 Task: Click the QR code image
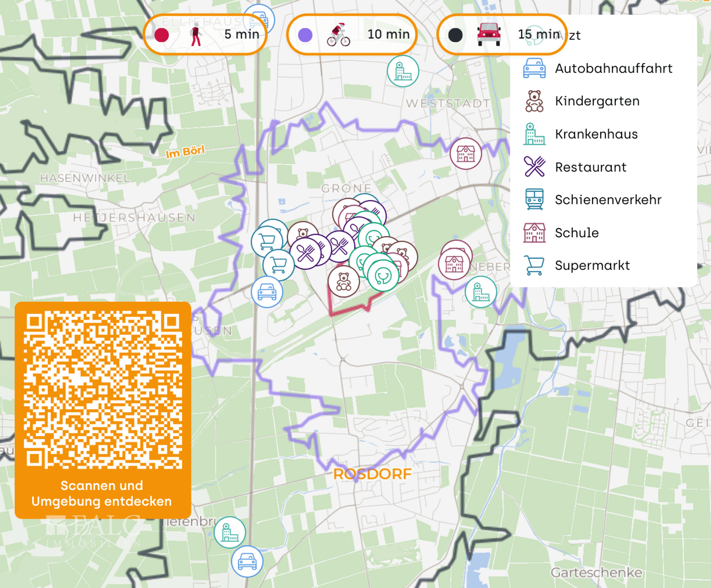(103, 390)
